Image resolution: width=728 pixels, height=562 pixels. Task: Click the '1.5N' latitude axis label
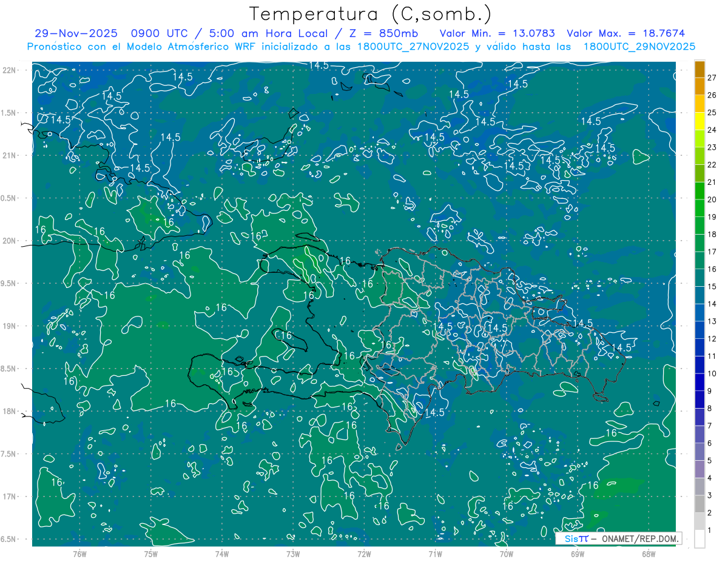tap(9, 113)
